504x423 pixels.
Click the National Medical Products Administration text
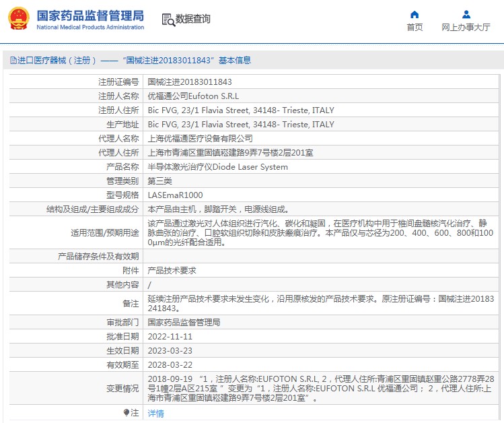point(89,28)
